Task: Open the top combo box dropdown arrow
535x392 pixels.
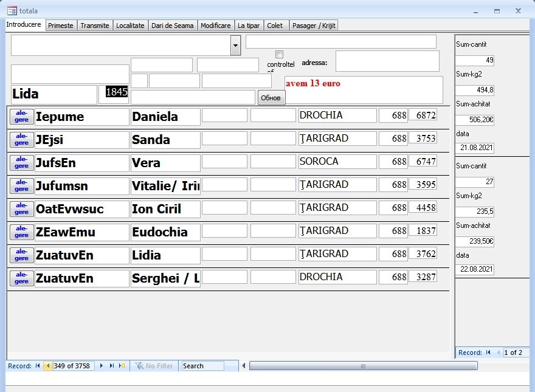Action: pos(235,46)
